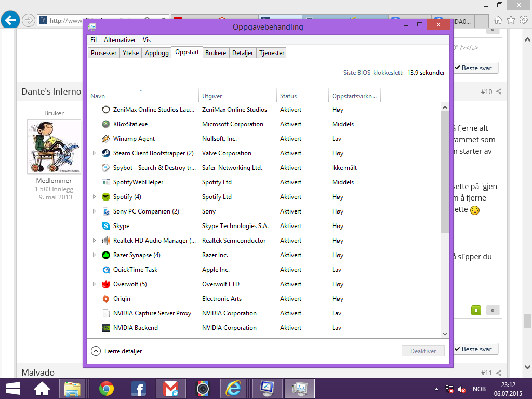Viewport: 532px width, 399px height.
Task: Click the Task Manager title bar icon
Action: 92,27
